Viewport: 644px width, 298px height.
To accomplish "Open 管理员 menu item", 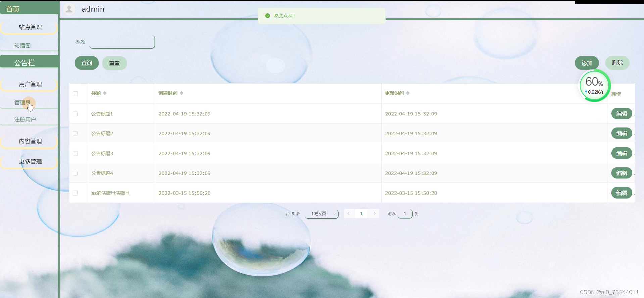I will pyautogui.click(x=29, y=102).
